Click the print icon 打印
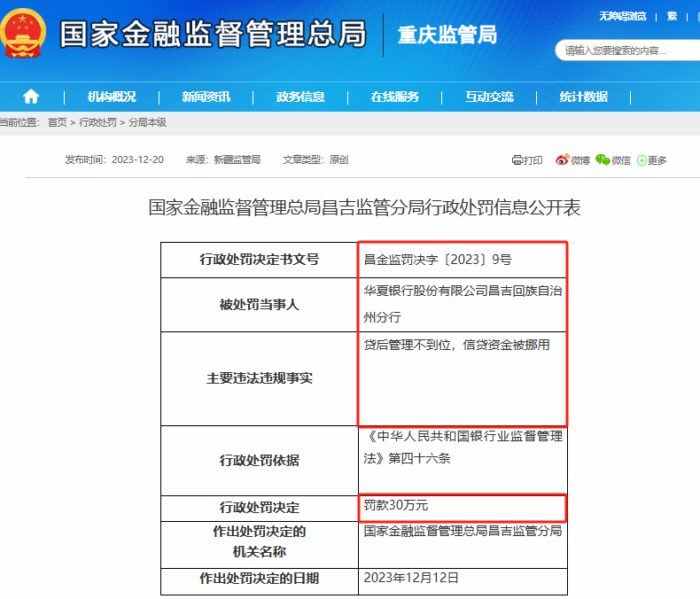Viewport: 700px width, 599px height. 527,160
